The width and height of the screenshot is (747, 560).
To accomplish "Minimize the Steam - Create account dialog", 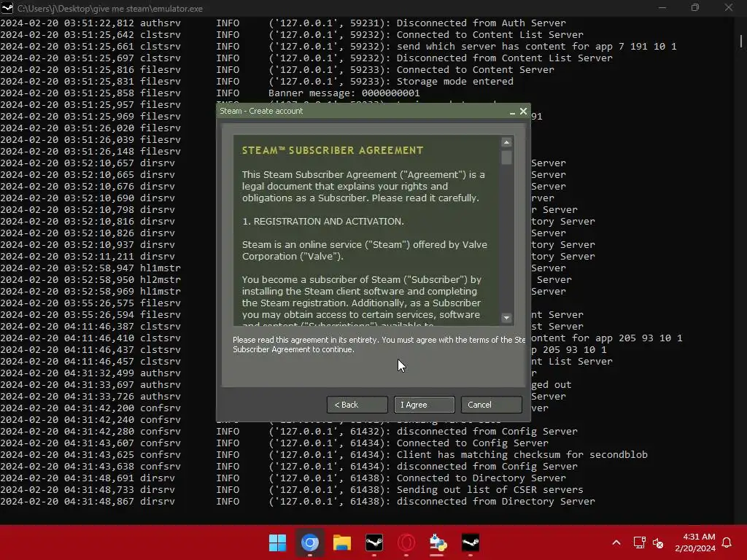I will (512, 112).
